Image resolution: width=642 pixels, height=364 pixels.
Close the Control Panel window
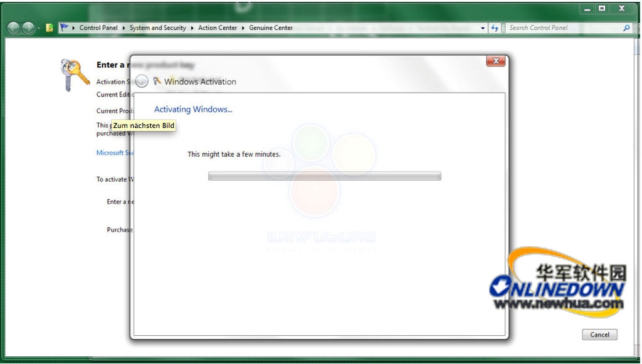click(622, 9)
